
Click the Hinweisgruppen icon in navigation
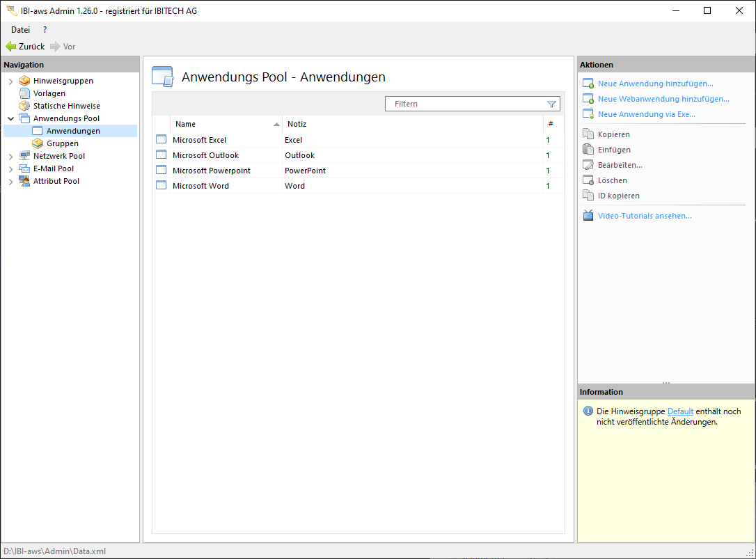tap(24, 81)
